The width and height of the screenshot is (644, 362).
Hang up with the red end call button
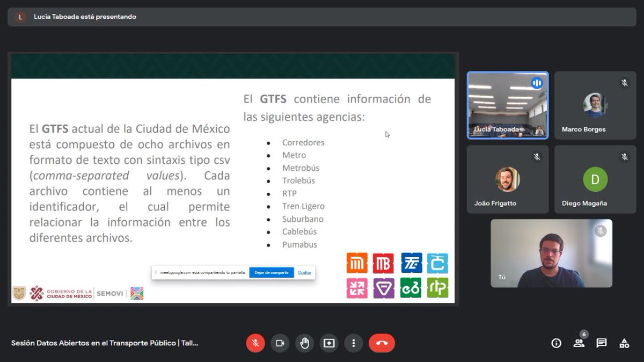click(382, 343)
